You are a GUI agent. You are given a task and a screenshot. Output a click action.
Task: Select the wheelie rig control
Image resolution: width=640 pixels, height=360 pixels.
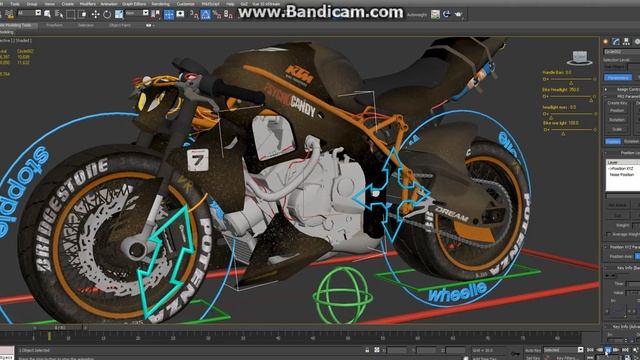point(457,293)
